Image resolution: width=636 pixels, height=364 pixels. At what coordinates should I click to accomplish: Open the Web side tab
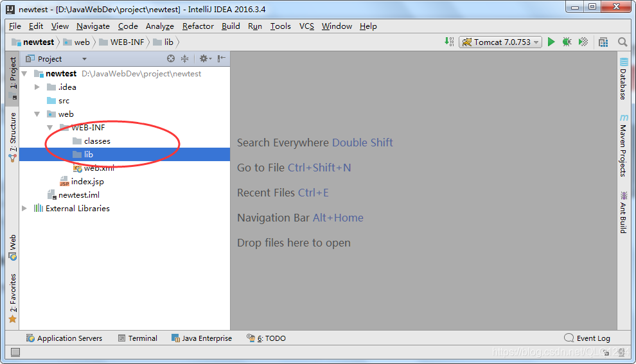tap(13, 247)
